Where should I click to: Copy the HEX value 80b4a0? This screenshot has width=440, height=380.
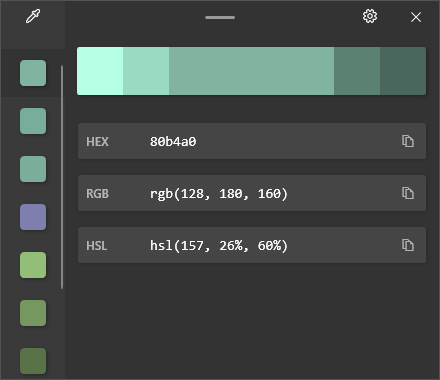pos(408,141)
